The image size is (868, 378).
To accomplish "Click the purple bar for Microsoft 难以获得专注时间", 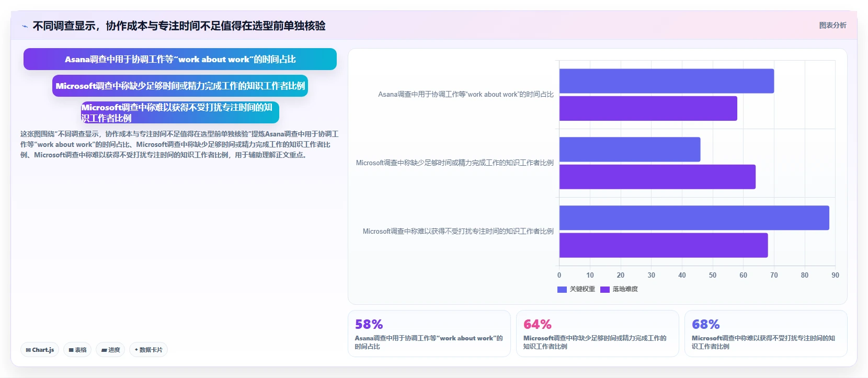I will coord(664,245).
